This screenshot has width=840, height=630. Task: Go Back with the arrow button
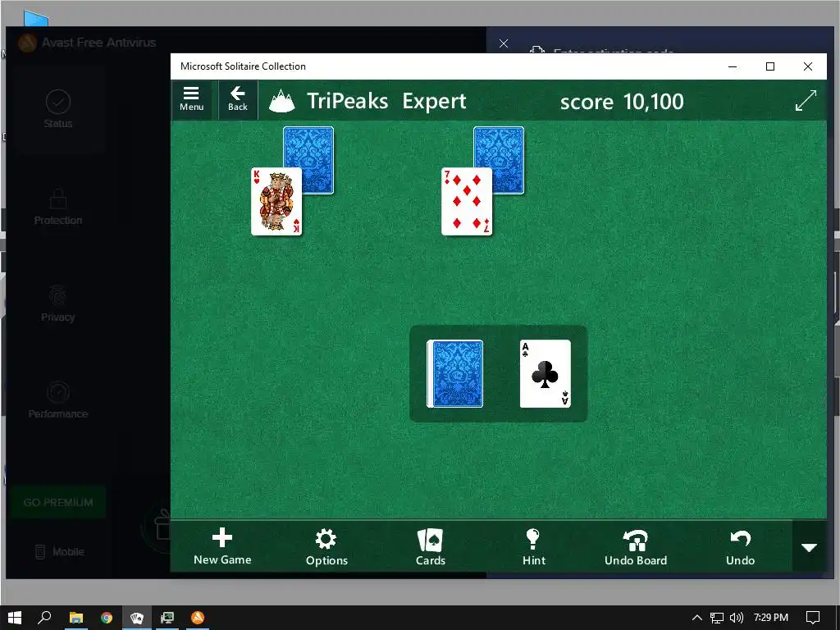point(237,99)
